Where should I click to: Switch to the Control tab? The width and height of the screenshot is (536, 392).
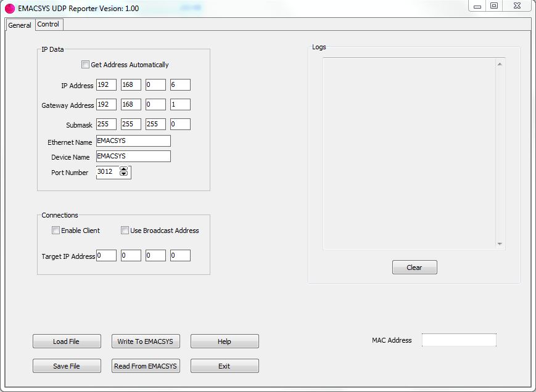point(48,25)
